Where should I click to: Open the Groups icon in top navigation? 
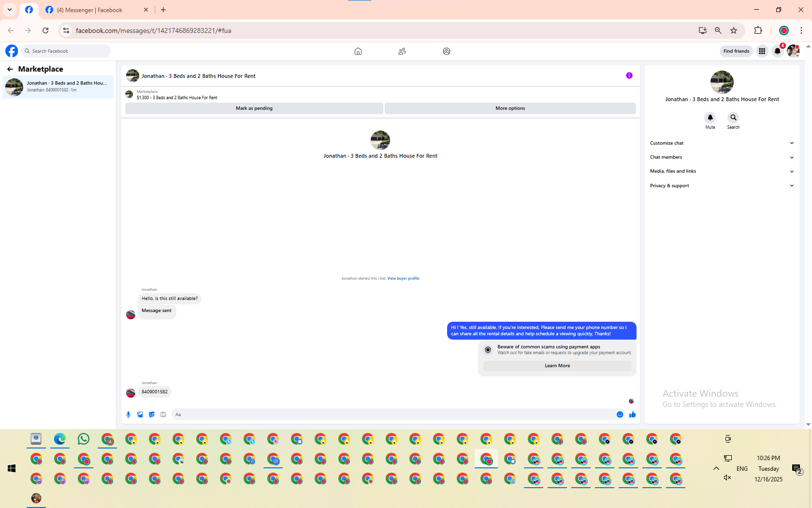tap(447, 51)
